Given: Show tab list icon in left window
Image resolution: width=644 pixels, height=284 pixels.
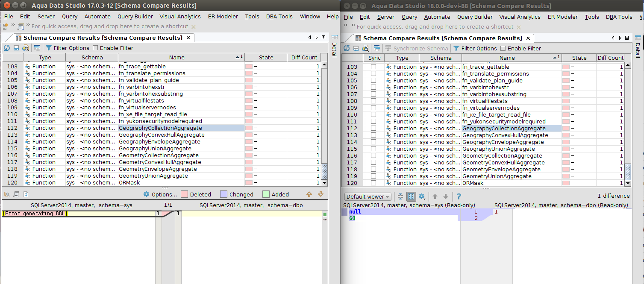Looking at the screenshot, I should (x=323, y=38).
